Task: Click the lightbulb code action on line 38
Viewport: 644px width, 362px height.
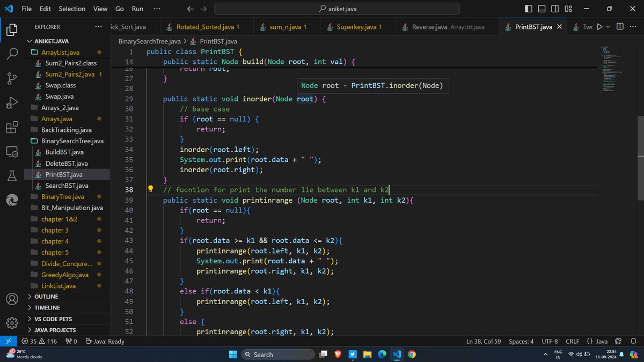Action: (151, 189)
